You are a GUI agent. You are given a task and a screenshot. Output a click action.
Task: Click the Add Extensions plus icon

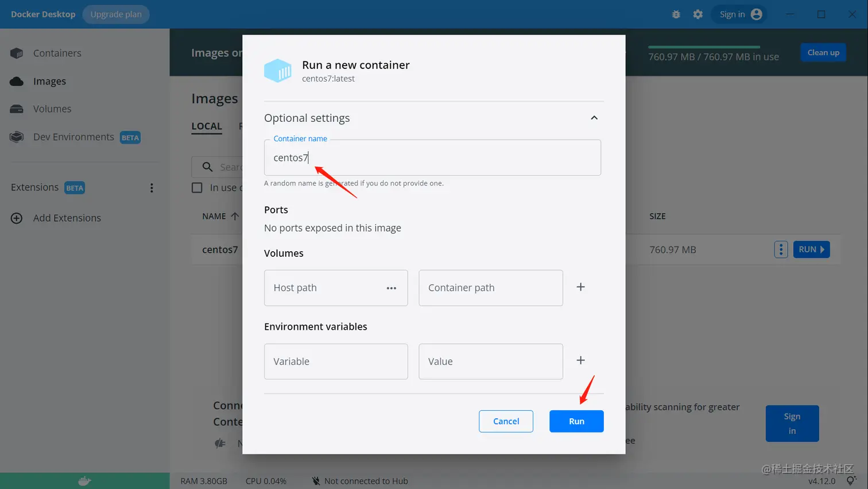17,218
